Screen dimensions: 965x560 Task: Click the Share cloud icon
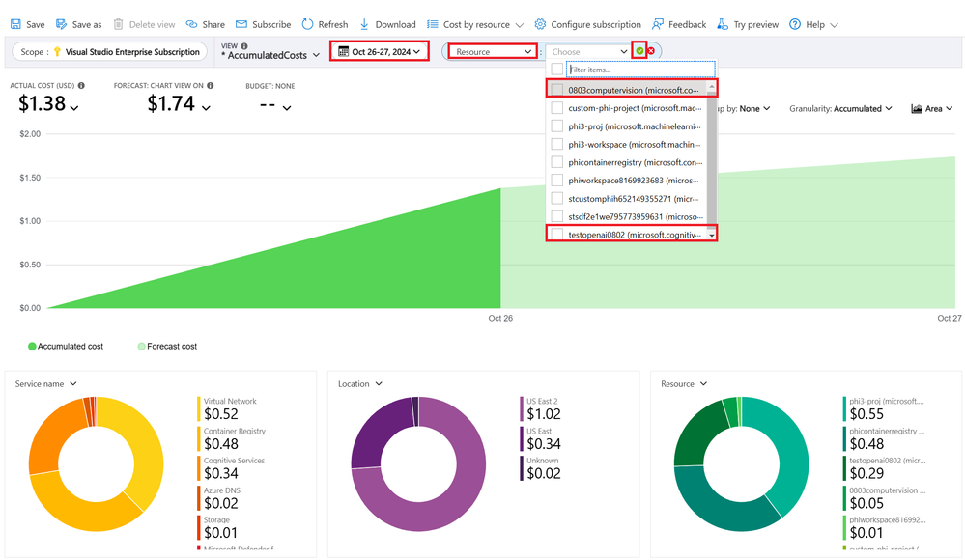click(191, 24)
